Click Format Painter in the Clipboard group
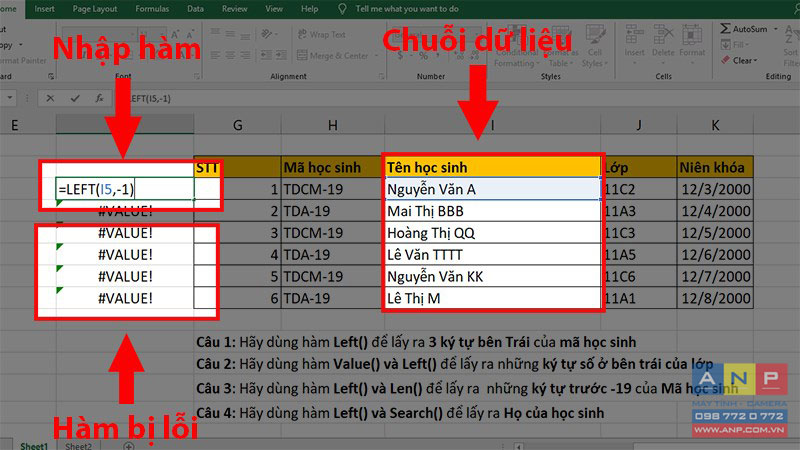800x450 pixels. tap(21, 60)
